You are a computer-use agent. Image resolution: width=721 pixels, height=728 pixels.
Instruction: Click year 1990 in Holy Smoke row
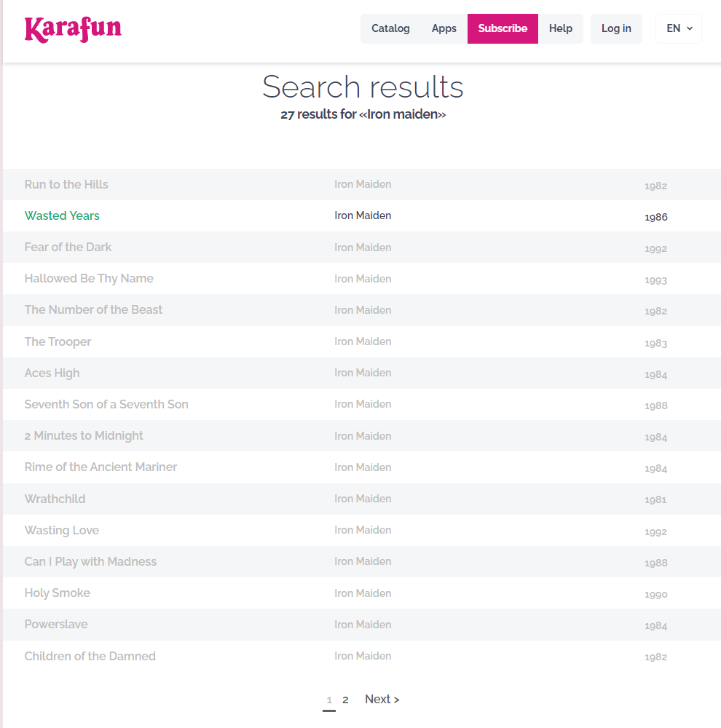[x=656, y=595]
